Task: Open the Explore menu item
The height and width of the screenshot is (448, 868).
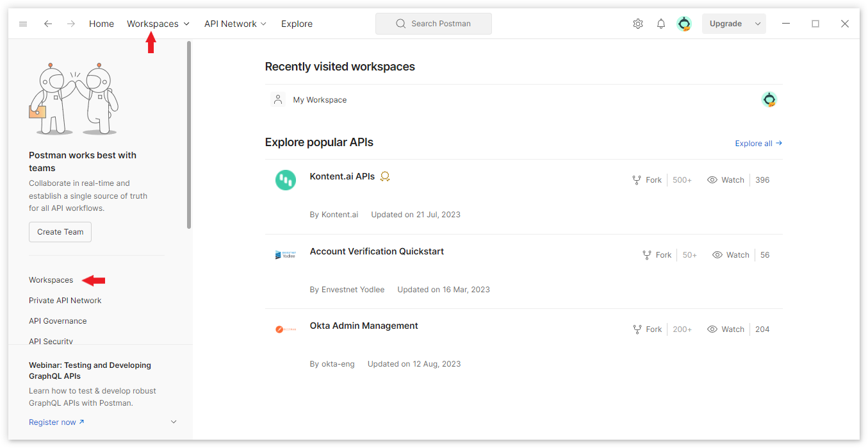Action: pyautogui.click(x=297, y=24)
